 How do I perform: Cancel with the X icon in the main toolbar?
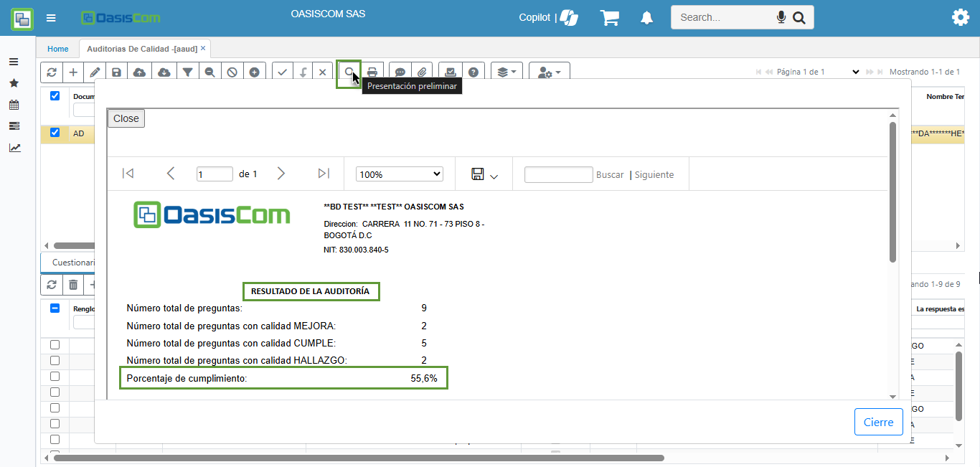(x=323, y=72)
